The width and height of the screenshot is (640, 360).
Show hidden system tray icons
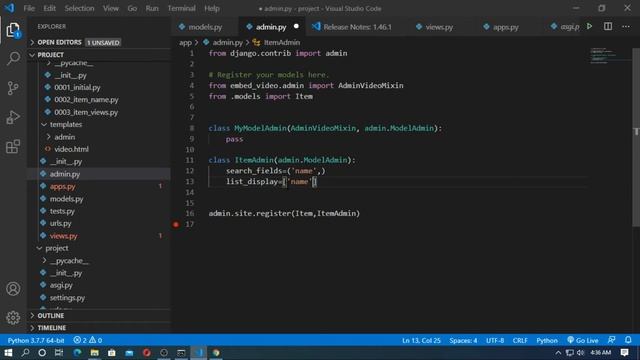[x=558, y=353]
